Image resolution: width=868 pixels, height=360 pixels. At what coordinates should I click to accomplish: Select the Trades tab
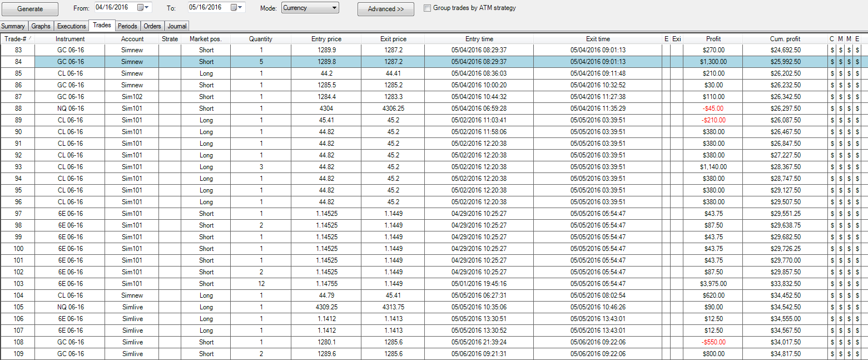[102, 25]
